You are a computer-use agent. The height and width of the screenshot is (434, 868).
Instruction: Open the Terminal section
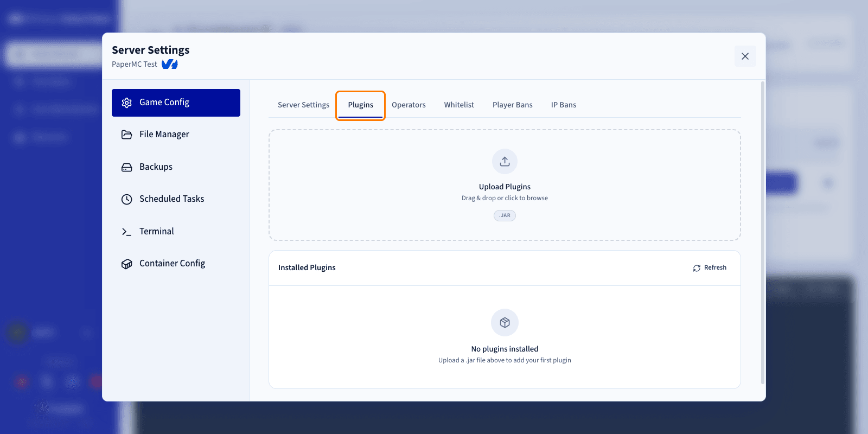(x=176, y=232)
